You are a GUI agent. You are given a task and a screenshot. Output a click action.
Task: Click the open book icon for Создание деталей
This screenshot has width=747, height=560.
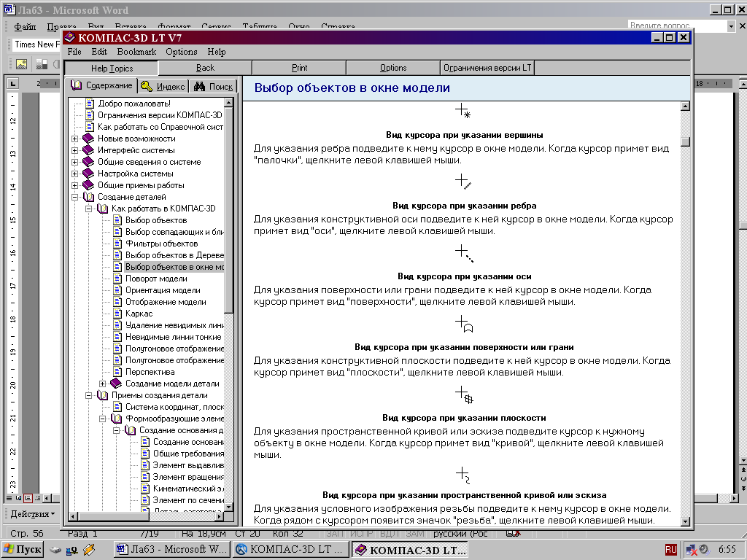[88, 197]
